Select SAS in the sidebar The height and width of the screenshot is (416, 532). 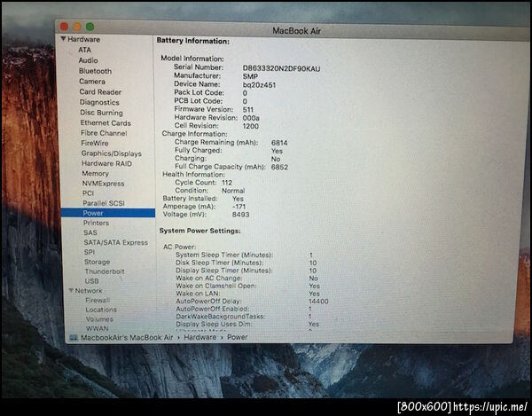(x=90, y=232)
